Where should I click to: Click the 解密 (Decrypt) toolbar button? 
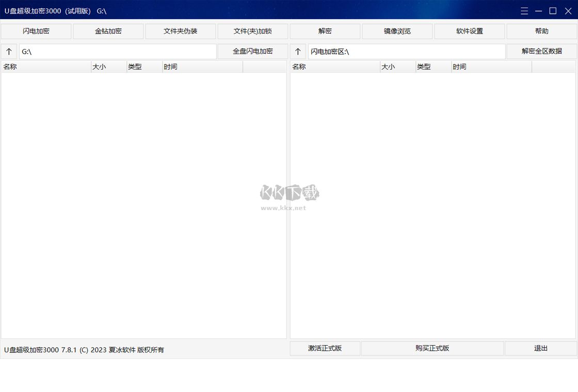tap(325, 31)
